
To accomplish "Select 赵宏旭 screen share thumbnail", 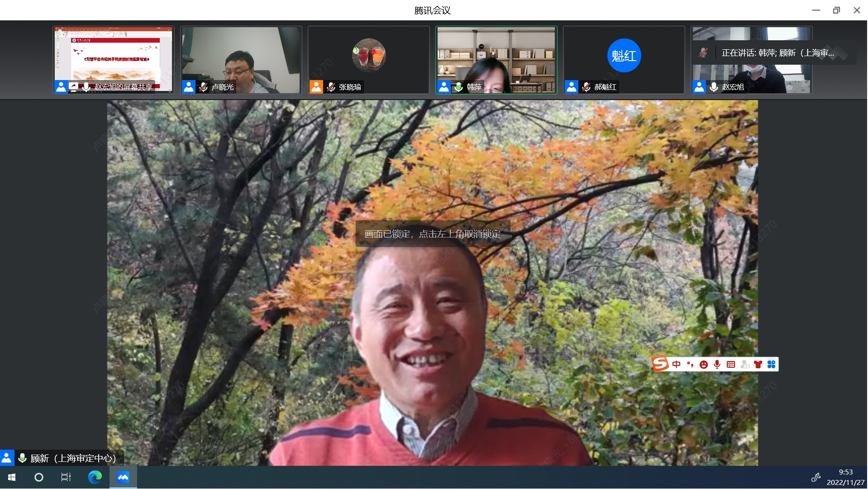I will (x=113, y=59).
